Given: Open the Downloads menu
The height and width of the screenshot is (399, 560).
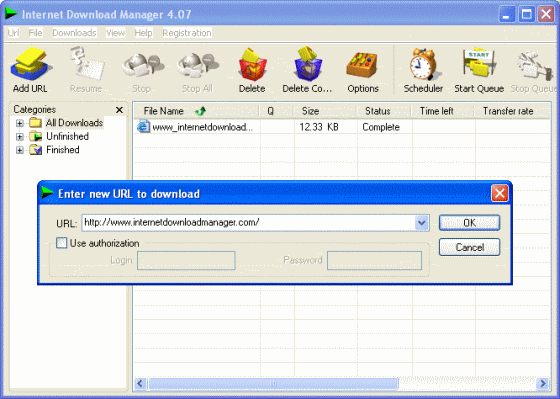Looking at the screenshot, I should click(x=74, y=33).
